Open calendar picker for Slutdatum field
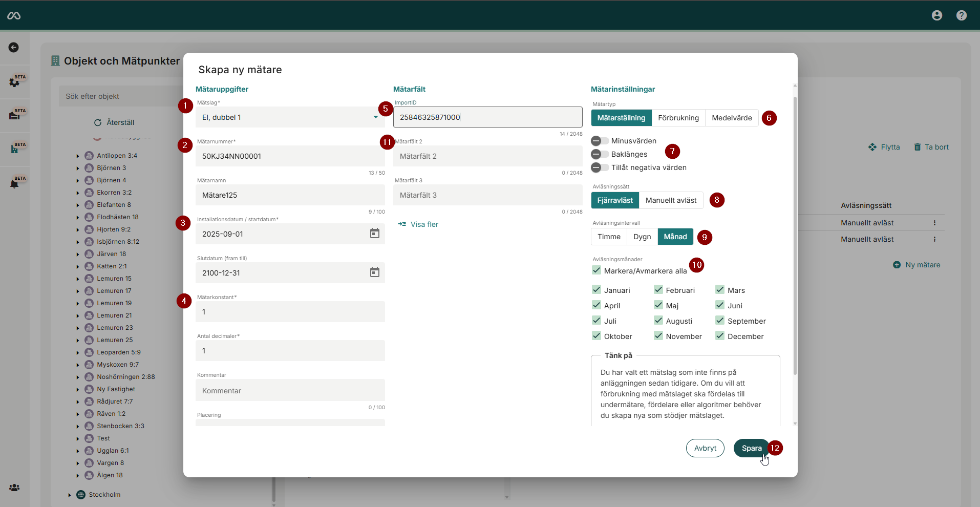 click(374, 272)
